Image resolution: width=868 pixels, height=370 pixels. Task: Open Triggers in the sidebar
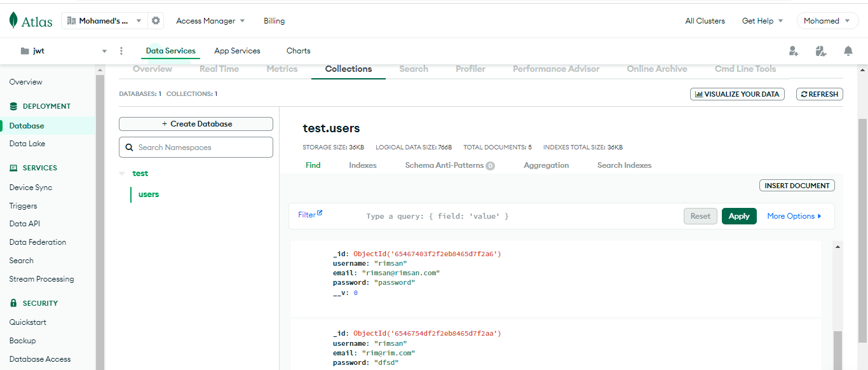(x=23, y=206)
